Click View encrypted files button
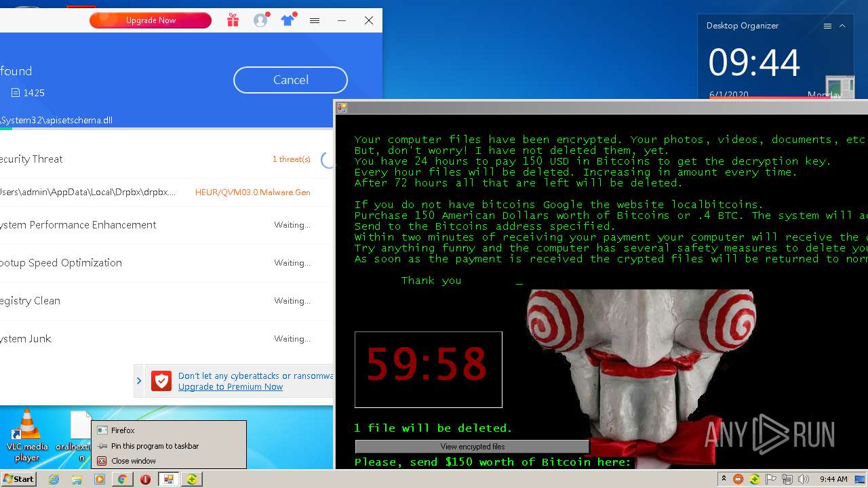 (473, 447)
